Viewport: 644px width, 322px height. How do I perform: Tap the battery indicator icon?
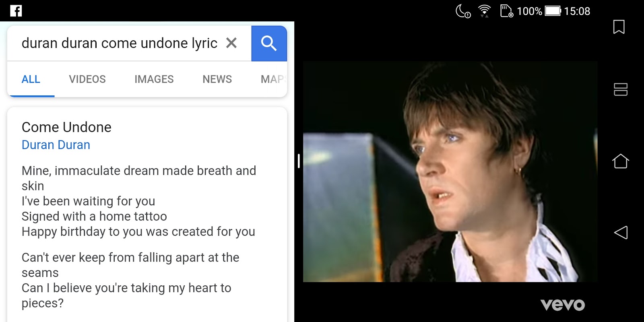553,11
